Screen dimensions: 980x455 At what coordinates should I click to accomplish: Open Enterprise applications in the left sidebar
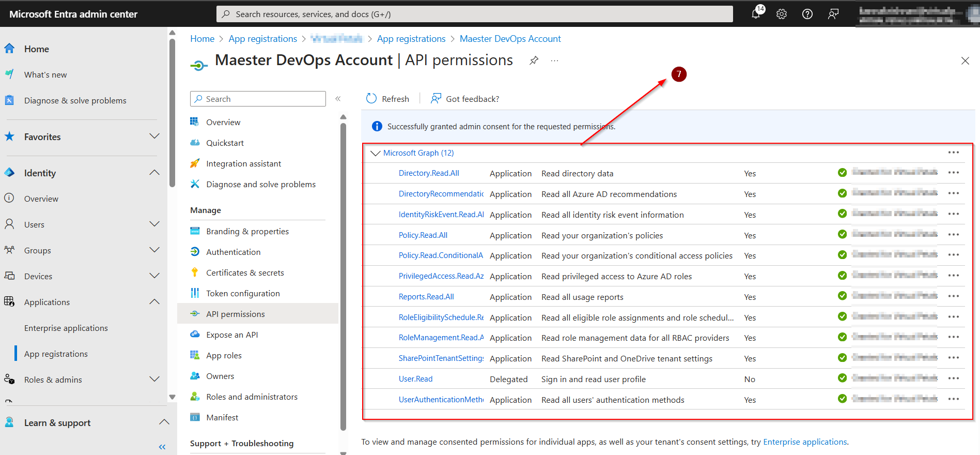pos(66,328)
